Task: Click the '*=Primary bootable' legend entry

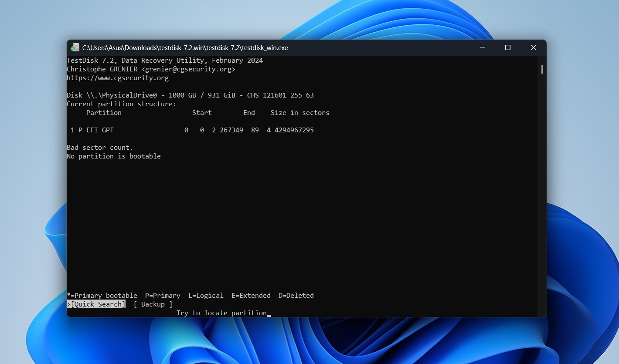Action: pos(102,296)
